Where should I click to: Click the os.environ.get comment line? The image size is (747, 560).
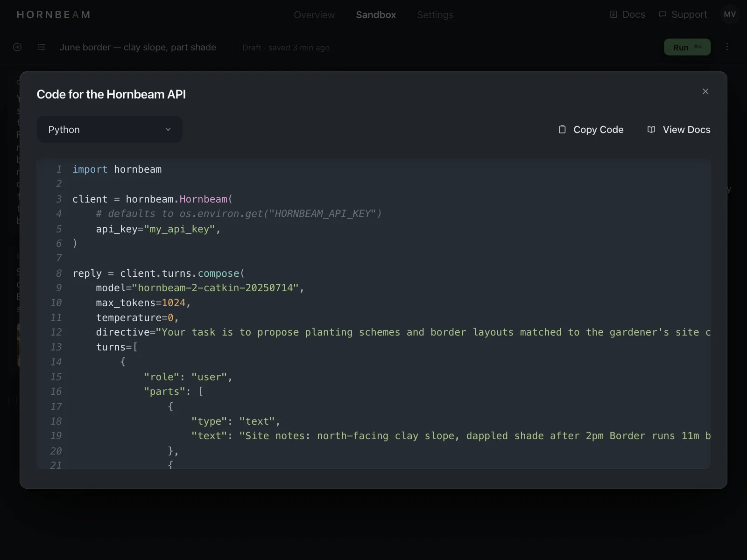coord(239,214)
